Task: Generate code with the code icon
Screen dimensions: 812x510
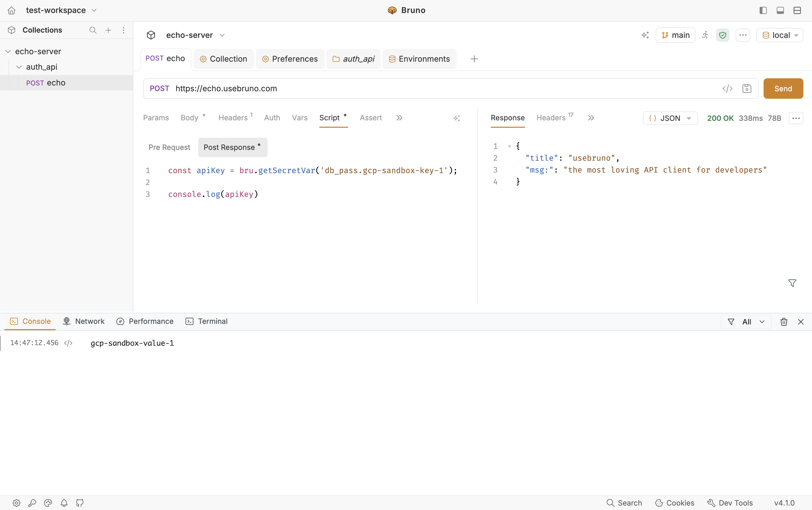Action: pos(727,89)
